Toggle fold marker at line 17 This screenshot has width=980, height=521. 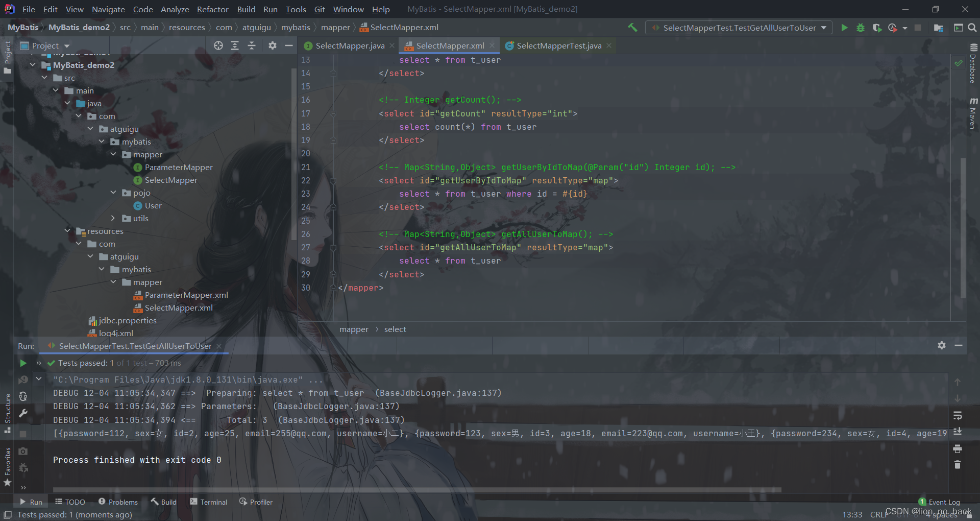(x=333, y=113)
